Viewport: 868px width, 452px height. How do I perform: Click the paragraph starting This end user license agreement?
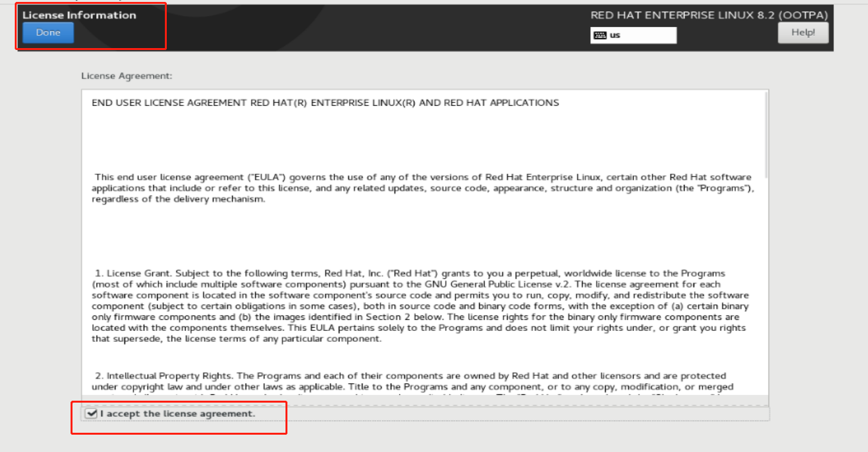click(421, 188)
